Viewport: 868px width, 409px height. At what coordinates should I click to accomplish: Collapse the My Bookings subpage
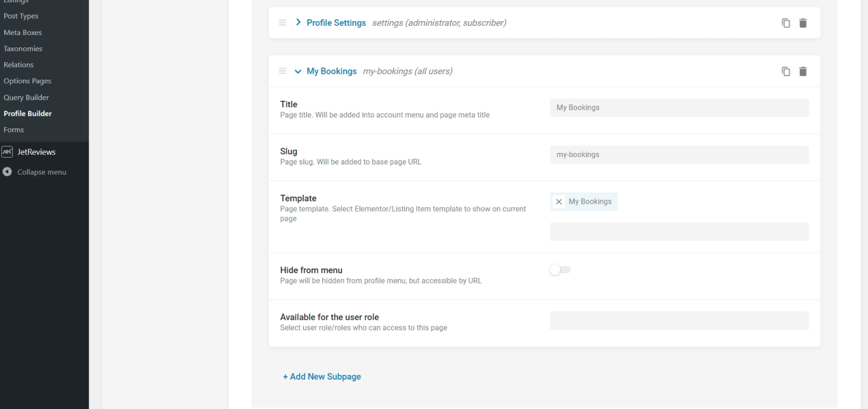(298, 71)
